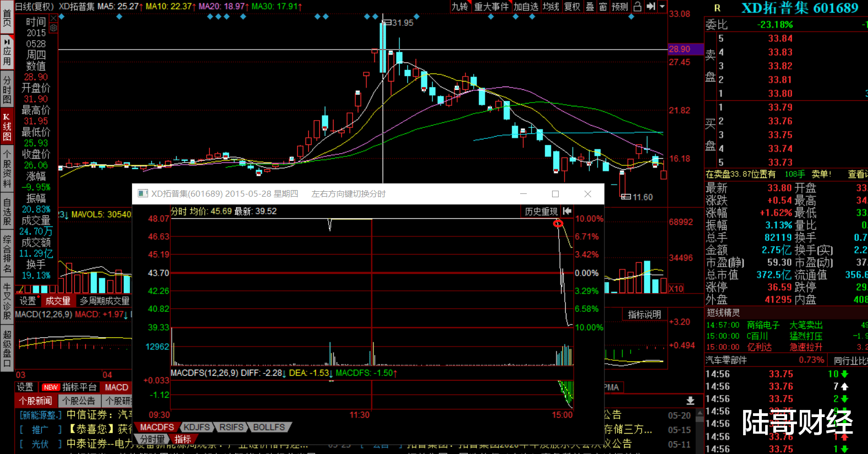
Task: Open NEW 指标平台 indicator platform
Action: pos(69,387)
